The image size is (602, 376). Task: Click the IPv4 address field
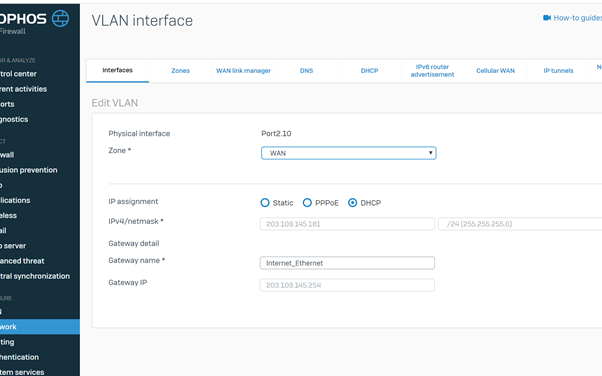(347, 224)
